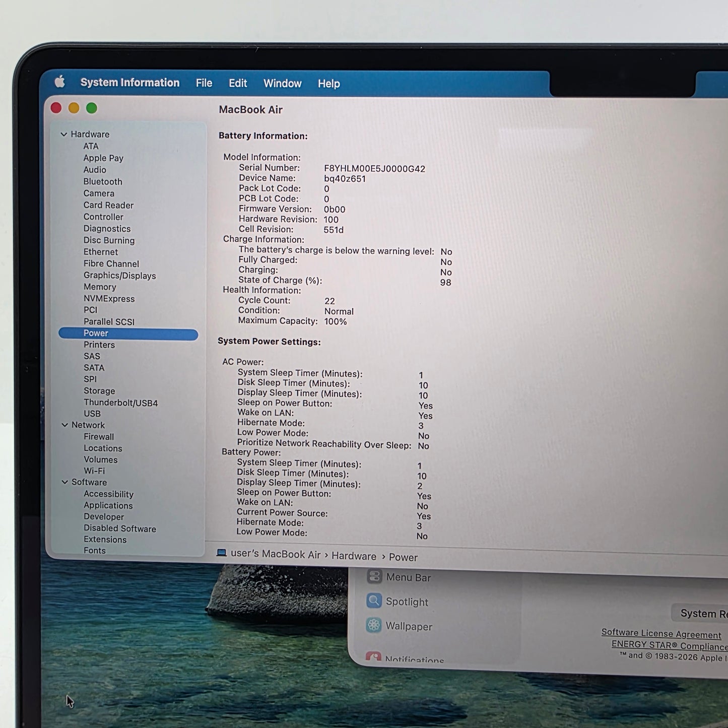Select Applications under Software
This screenshot has width=728, height=728.
click(108, 505)
